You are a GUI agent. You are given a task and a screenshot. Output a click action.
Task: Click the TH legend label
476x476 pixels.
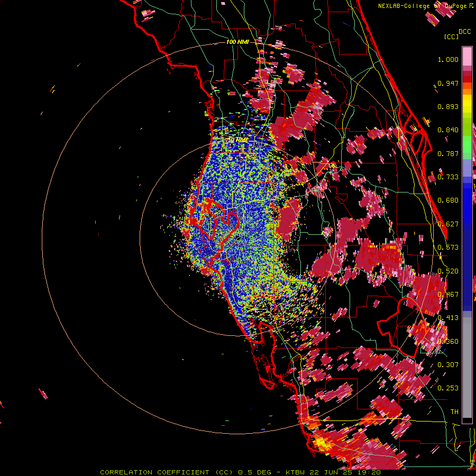tap(454, 411)
